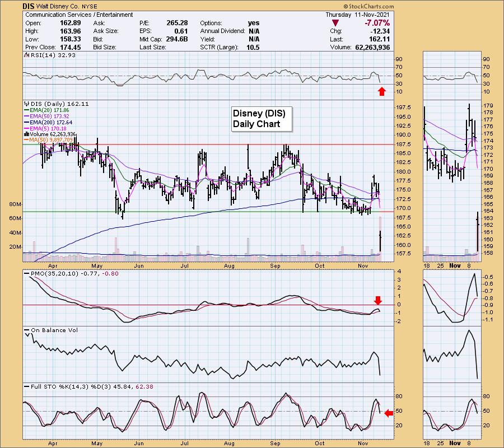Image resolution: width=504 pixels, height=448 pixels.
Task: Click the 80M volume axis label
Action: tap(16, 204)
